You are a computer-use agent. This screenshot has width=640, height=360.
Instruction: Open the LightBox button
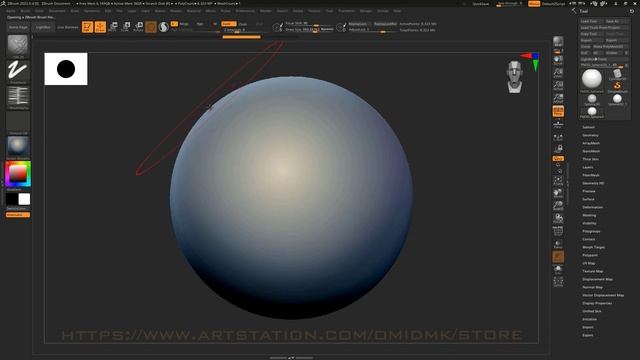pos(43,27)
